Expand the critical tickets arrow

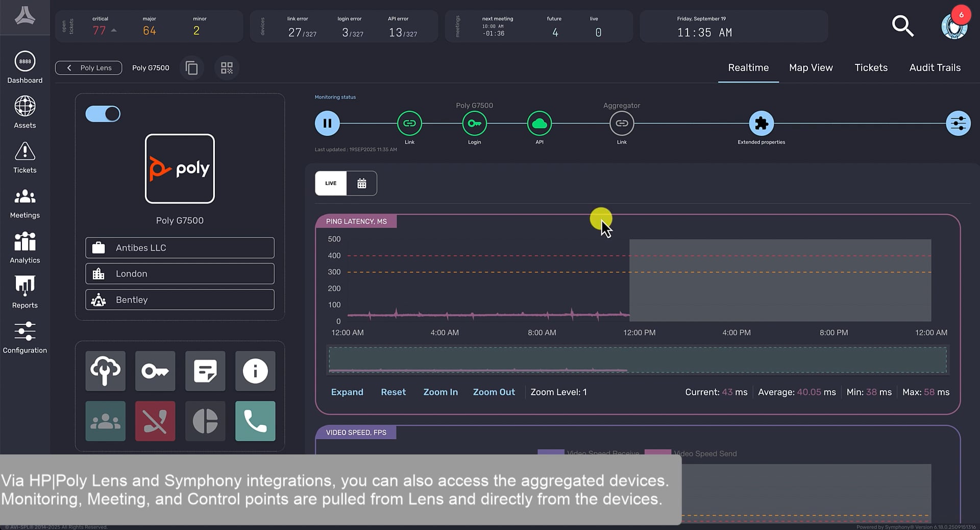tap(114, 31)
